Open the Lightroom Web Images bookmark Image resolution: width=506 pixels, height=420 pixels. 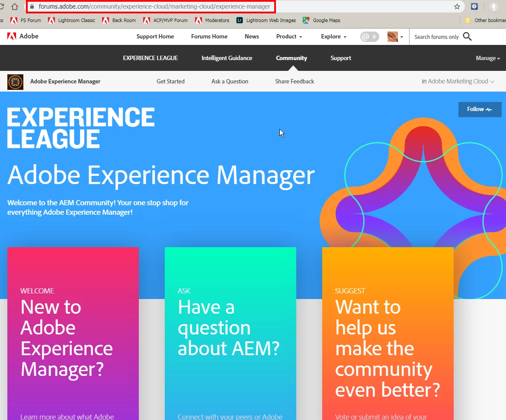pos(266,20)
